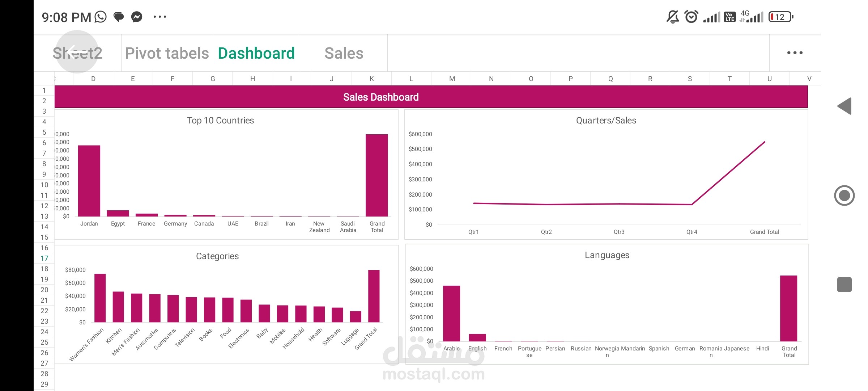
Task: Select row 17 header
Action: click(44, 258)
